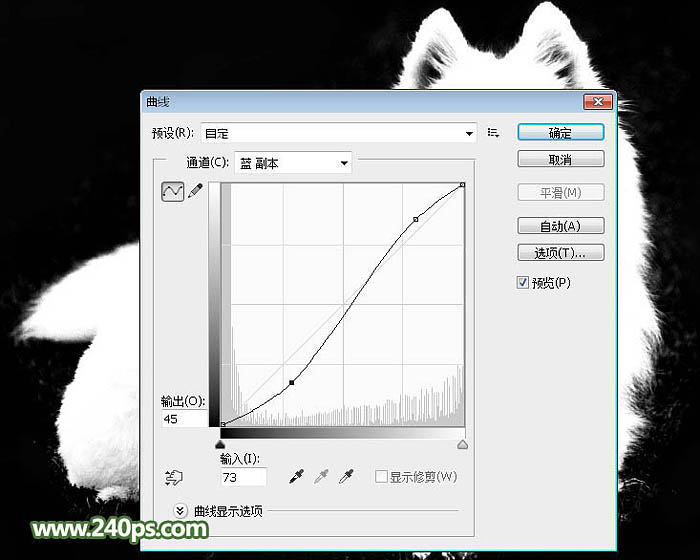
Task: Select the edit-points curve tool
Action: coord(172,192)
